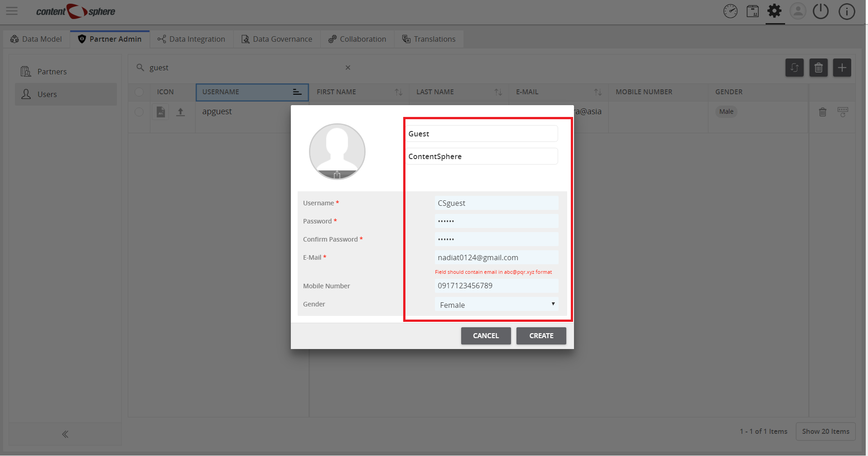Click the 1 - 1 of 1 Items text
The width and height of the screenshot is (868, 456).
pos(764,432)
